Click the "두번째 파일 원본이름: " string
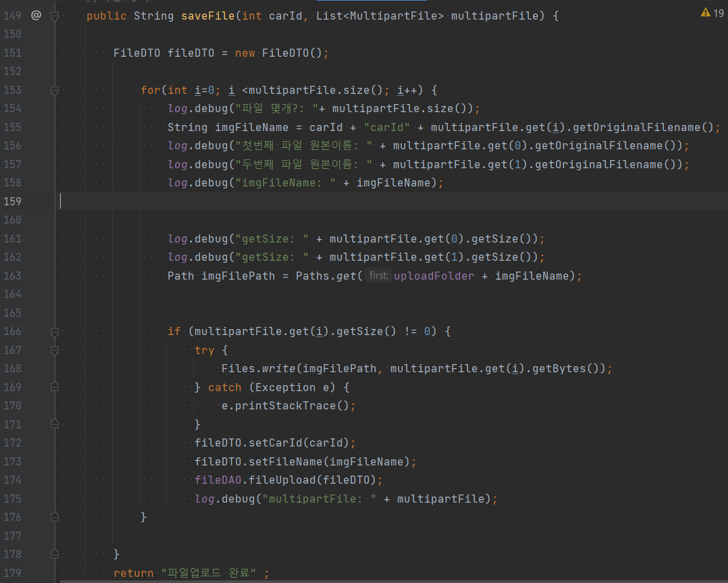728x583 pixels. coord(304,164)
